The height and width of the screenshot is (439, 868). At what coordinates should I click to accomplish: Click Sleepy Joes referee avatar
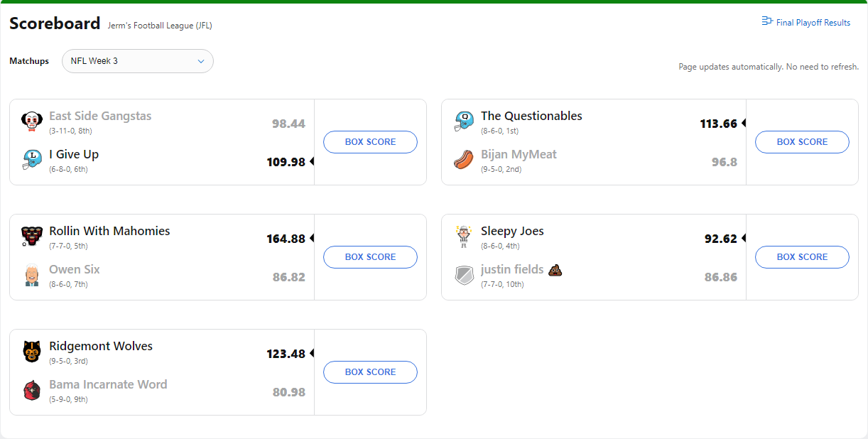pyautogui.click(x=463, y=237)
